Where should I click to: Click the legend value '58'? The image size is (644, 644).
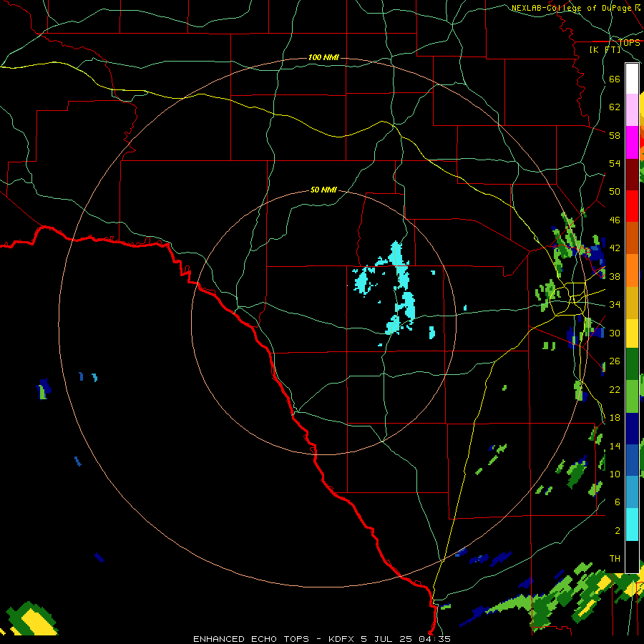tap(615, 135)
